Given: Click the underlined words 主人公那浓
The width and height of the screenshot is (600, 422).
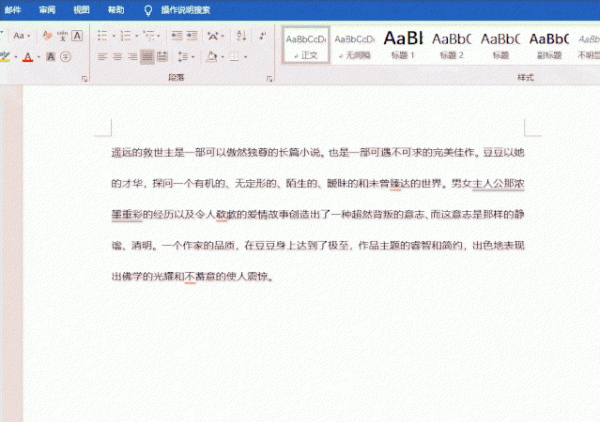Looking at the screenshot, I should (498, 184).
